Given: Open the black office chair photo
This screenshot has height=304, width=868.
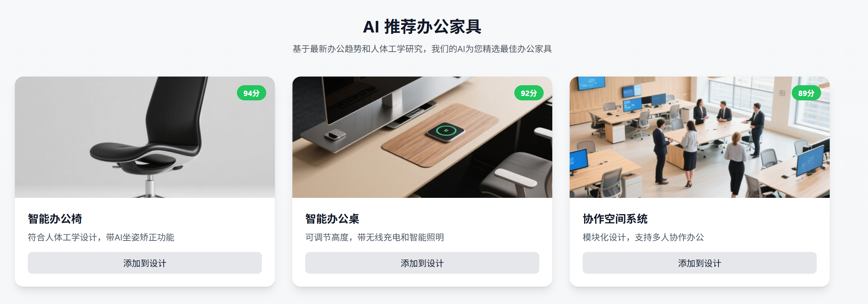Looking at the screenshot, I should 145,137.
